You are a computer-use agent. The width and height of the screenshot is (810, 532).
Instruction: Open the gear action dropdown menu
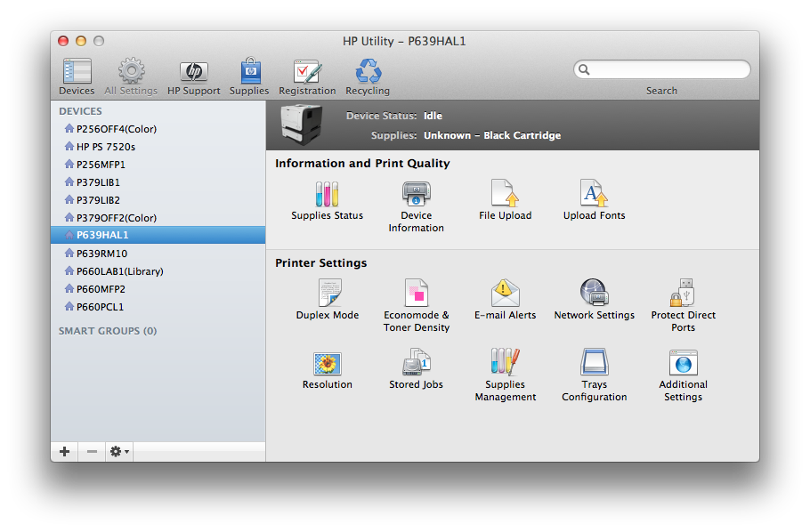(x=119, y=452)
